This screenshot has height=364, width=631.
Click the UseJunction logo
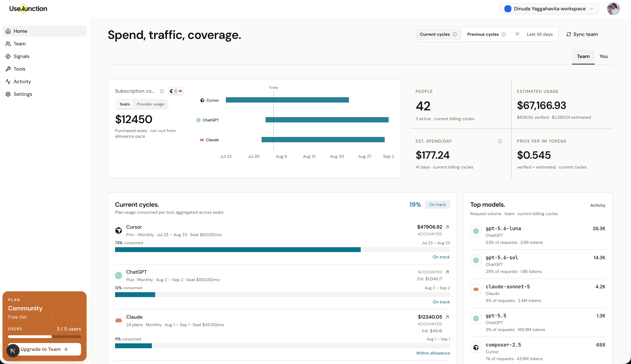(x=28, y=9)
